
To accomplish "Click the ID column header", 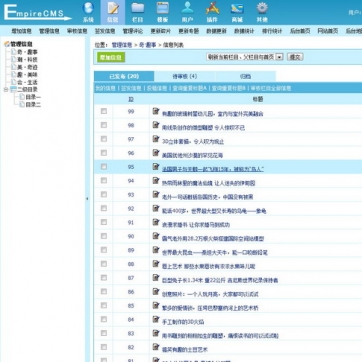I will (x=131, y=99).
